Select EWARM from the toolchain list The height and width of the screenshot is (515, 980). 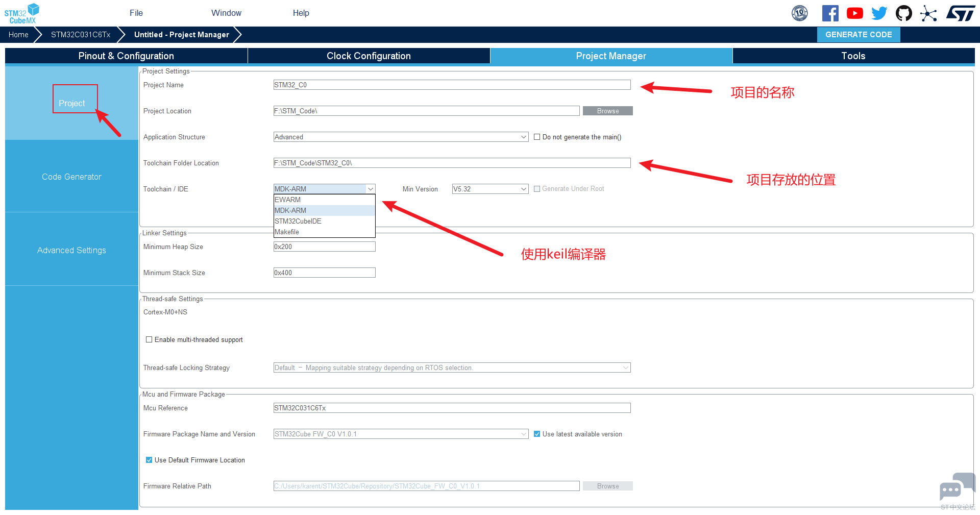324,200
